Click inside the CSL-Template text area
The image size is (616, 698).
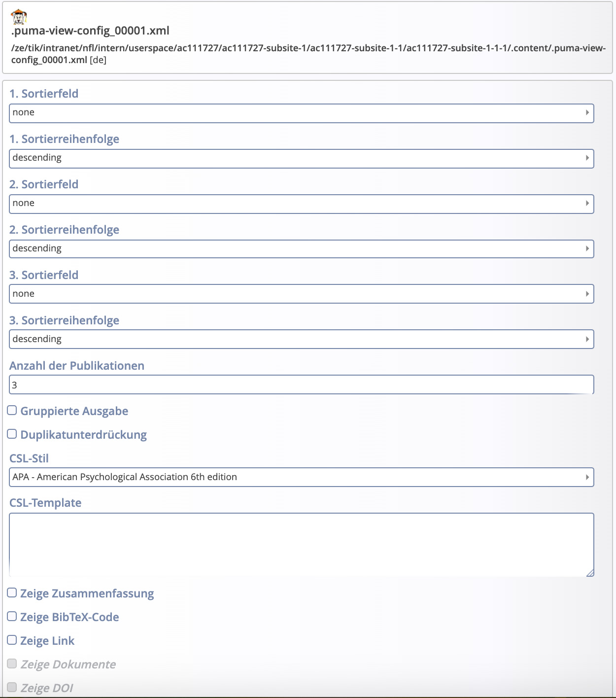(302, 545)
